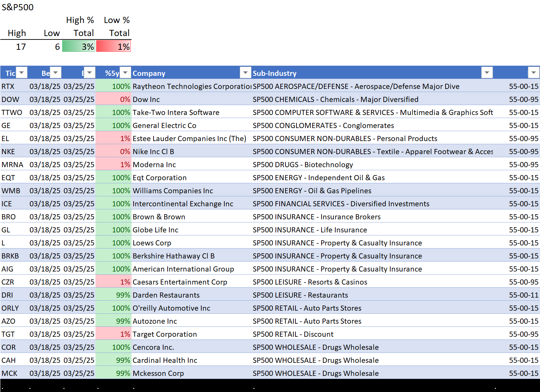Select Autozone Inc company cell
The image size is (540, 392).
tap(191, 321)
